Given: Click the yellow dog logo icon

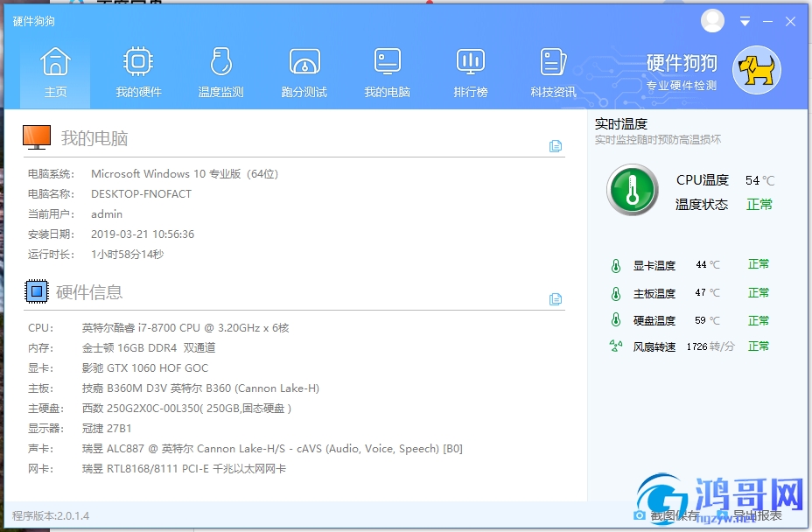Looking at the screenshot, I should pyautogui.click(x=757, y=70).
